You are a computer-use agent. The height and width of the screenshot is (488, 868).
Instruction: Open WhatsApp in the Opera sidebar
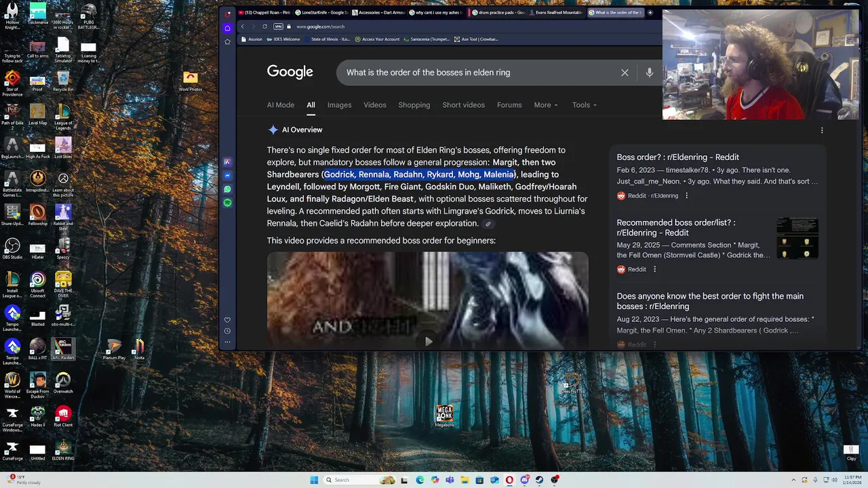click(227, 189)
